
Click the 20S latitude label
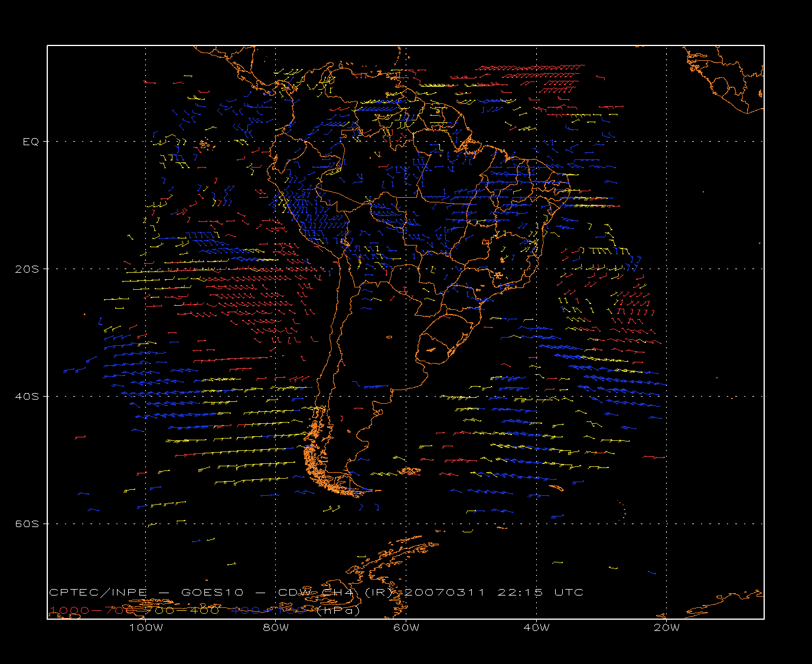pos(27,269)
